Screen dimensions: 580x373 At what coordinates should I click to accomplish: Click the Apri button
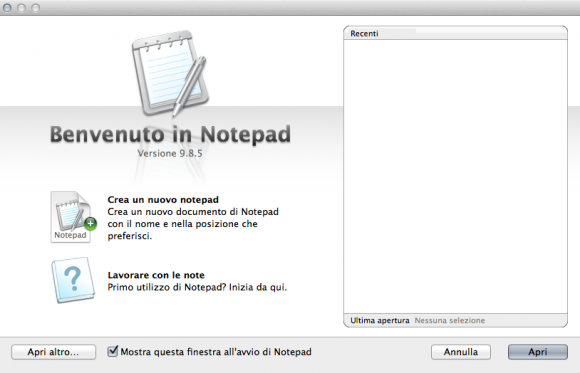tap(537, 352)
